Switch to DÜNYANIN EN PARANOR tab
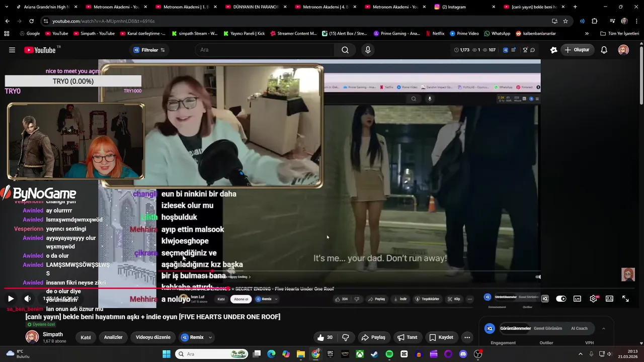The height and width of the screenshot is (362, 644). click(256, 7)
